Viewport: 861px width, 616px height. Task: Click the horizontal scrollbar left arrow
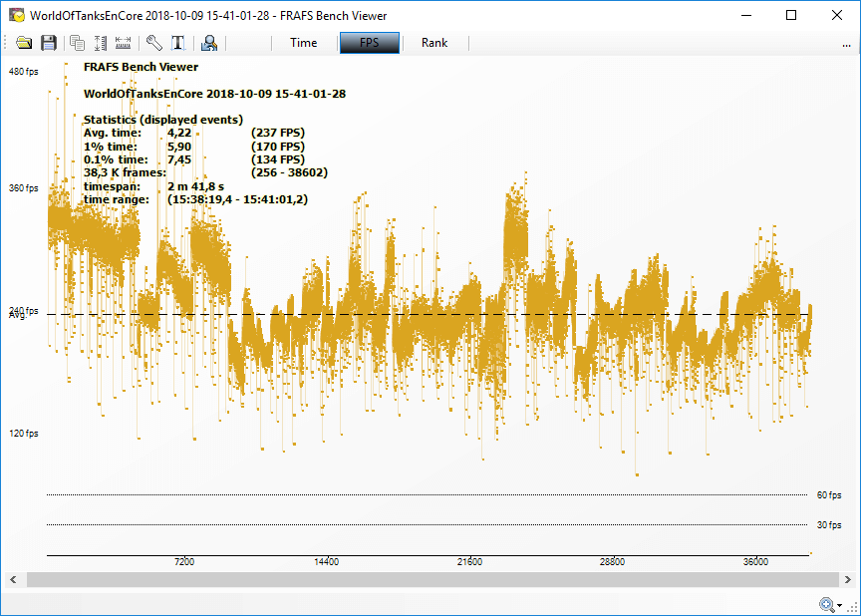click(12, 580)
